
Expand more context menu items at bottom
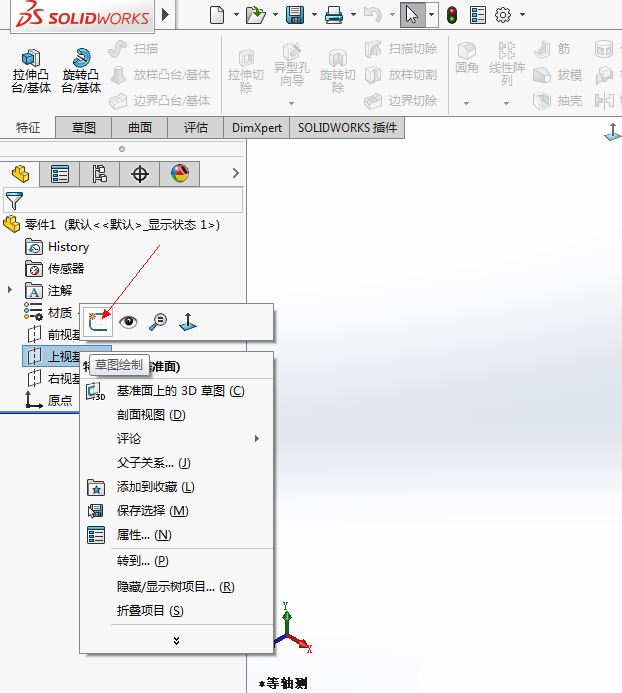[176, 640]
